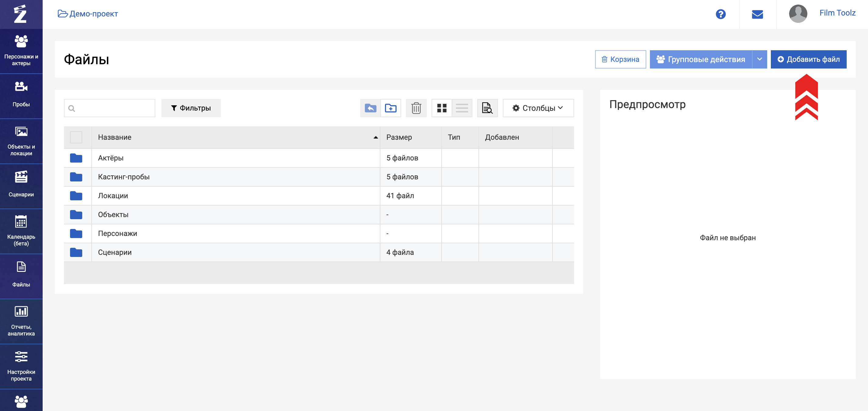The image size is (868, 411).
Task: Create a new folder with plus icon
Action: click(390, 108)
